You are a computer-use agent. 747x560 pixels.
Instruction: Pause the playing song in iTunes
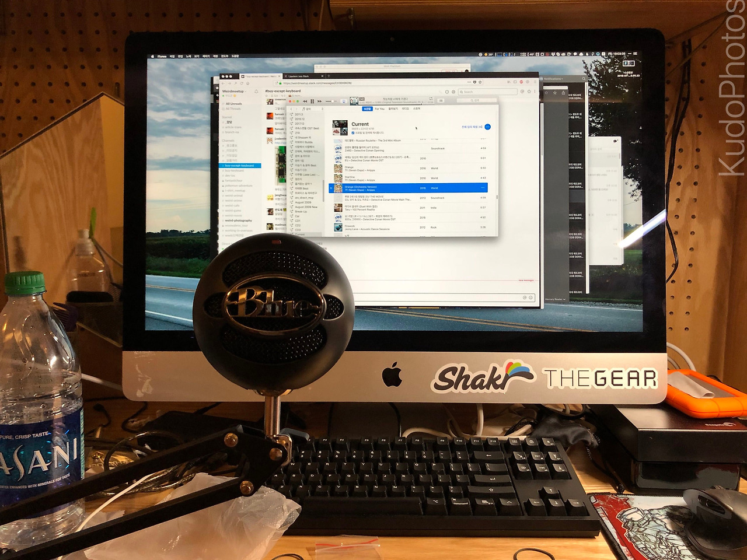(x=312, y=101)
